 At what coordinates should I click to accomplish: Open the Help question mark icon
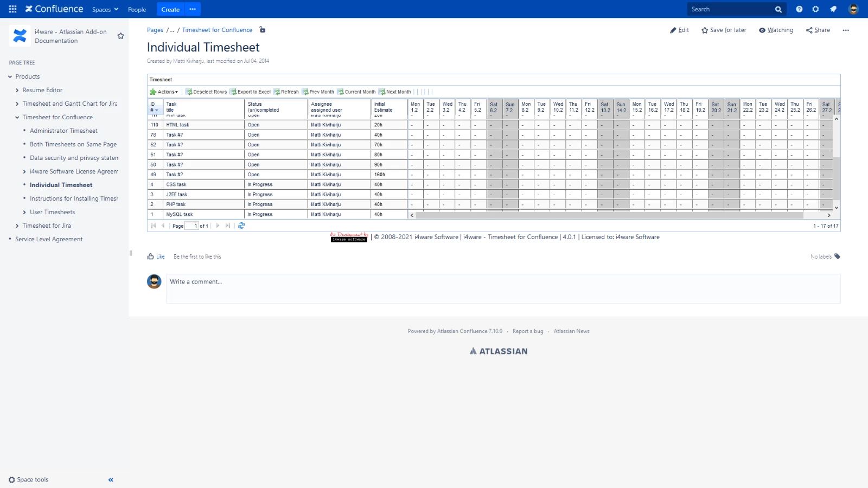799,9
